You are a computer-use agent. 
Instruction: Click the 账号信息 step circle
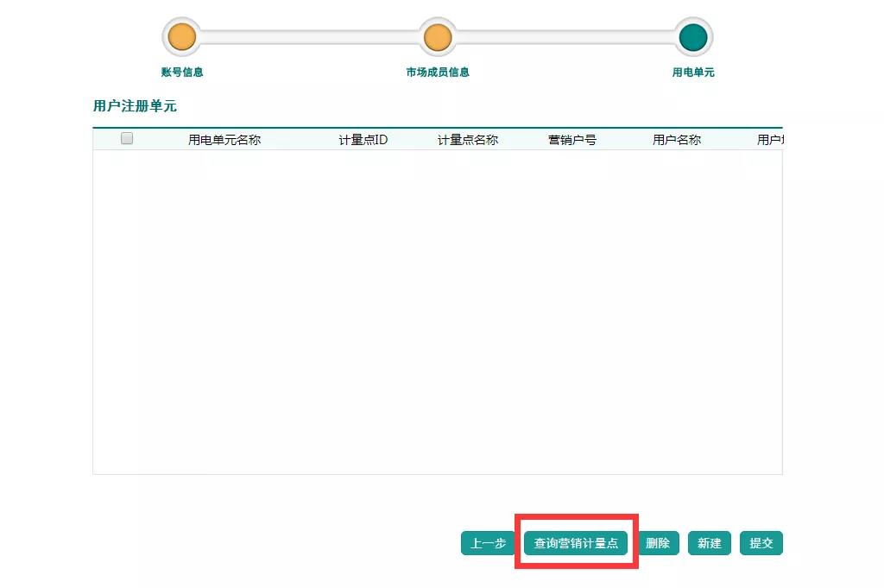181,37
